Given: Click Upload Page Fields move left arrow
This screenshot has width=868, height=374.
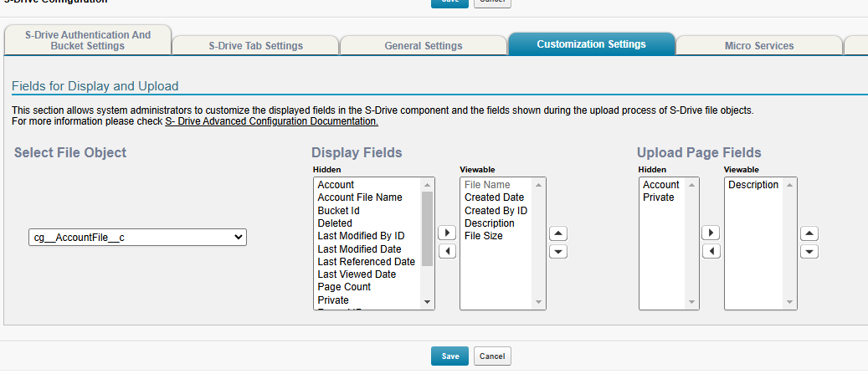Looking at the screenshot, I should pyautogui.click(x=711, y=251).
